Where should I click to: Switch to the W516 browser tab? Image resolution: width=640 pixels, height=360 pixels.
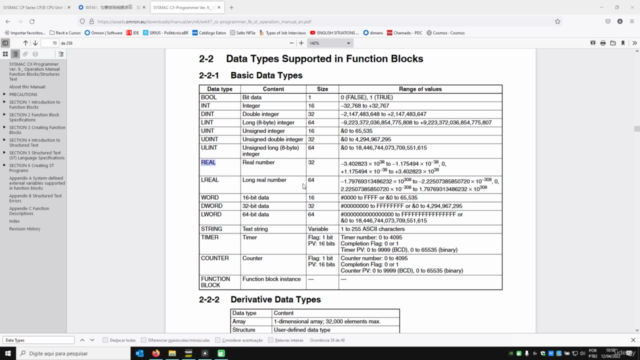[x=111, y=7]
